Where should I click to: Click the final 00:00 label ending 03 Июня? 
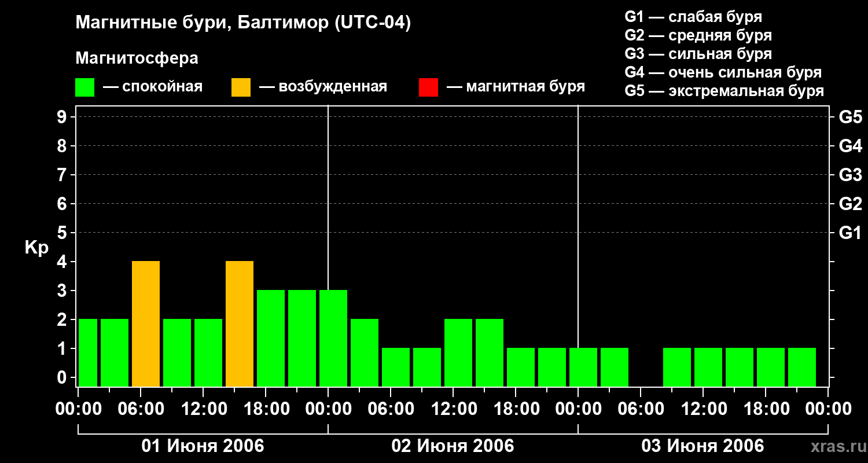click(828, 409)
